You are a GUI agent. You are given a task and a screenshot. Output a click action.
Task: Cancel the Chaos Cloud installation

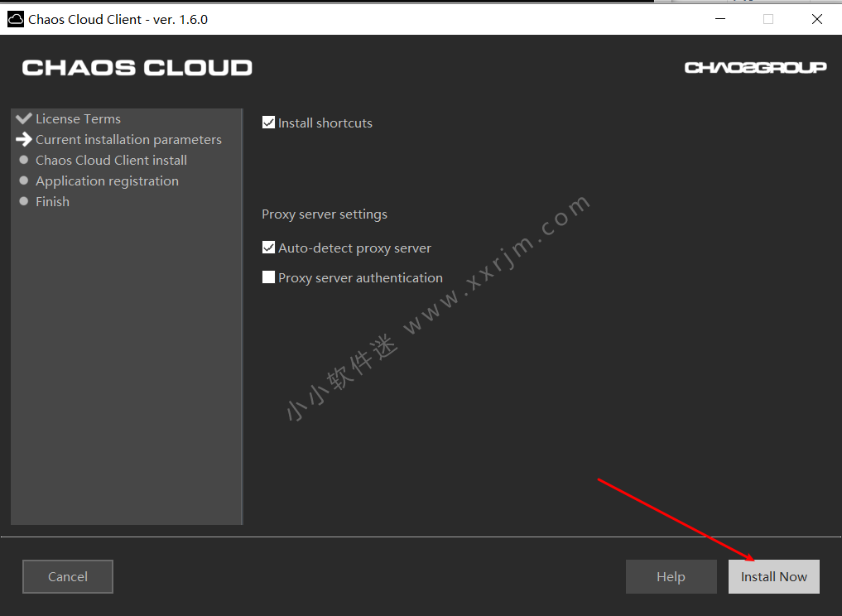[68, 576]
